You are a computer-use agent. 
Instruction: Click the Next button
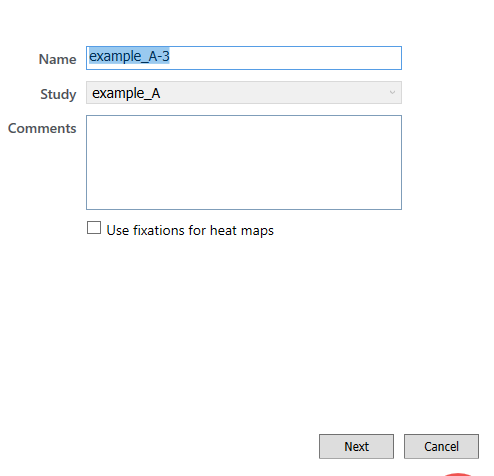pos(356,446)
